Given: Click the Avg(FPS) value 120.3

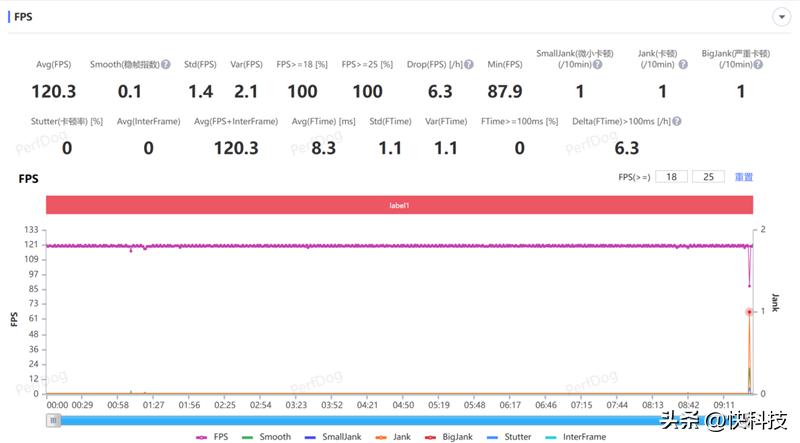Looking at the screenshot, I should tap(54, 91).
